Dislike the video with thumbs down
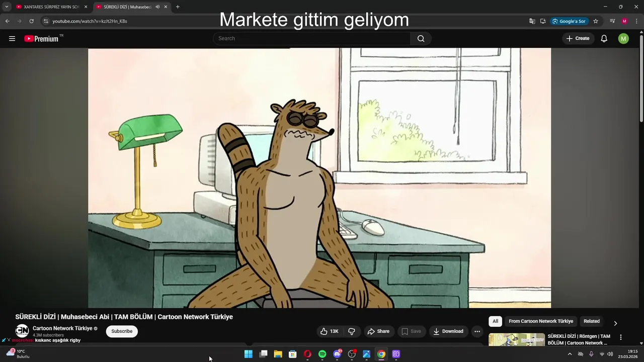This screenshot has height=362, width=644. 352,331
